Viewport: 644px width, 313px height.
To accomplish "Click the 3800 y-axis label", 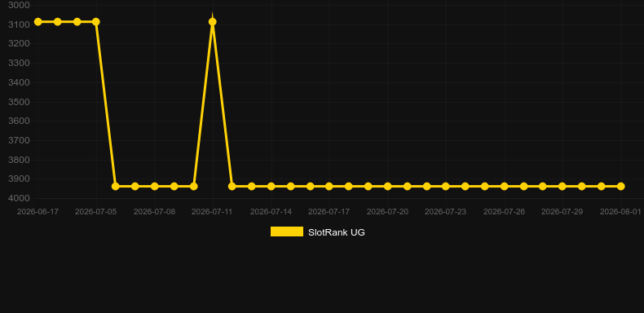I will pyautogui.click(x=19, y=160).
